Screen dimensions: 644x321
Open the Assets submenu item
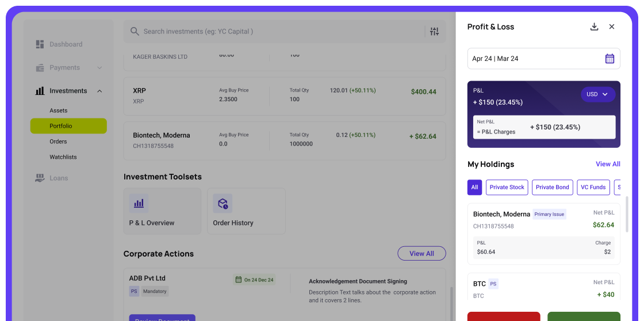point(58,110)
